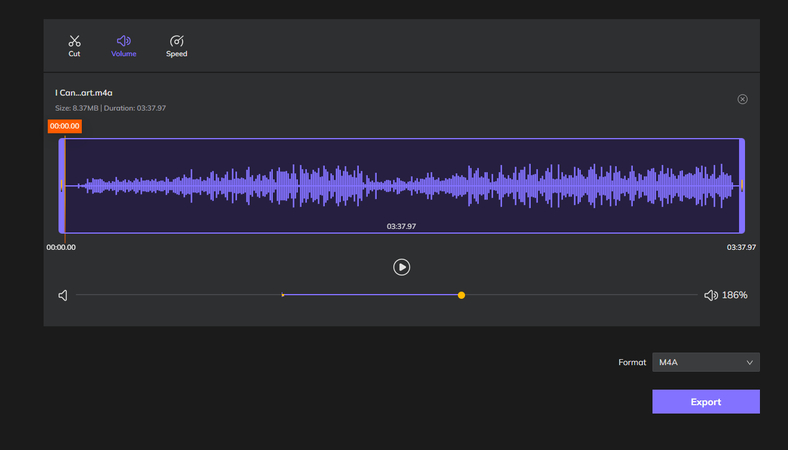
Task: Remove the audio file with X icon
Action: click(x=742, y=99)
